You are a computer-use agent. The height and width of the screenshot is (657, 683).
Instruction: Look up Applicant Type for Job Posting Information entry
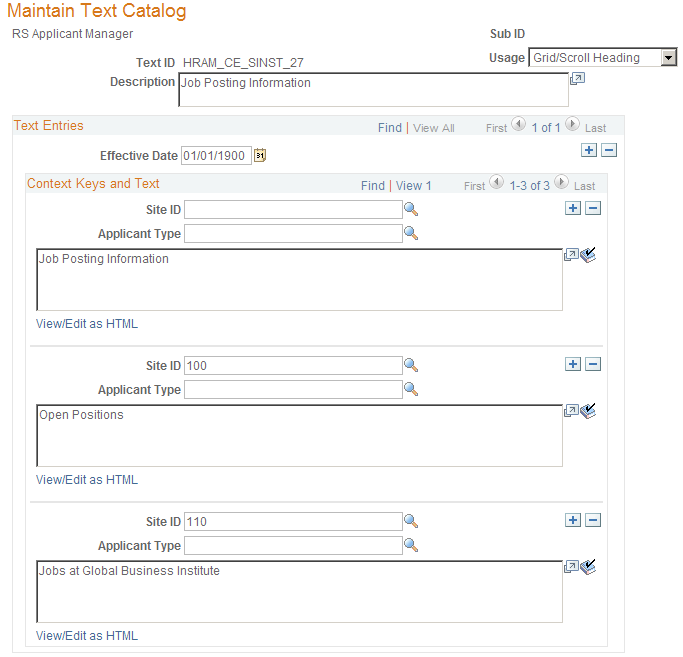pyautogui.click(x=411, y=234)
